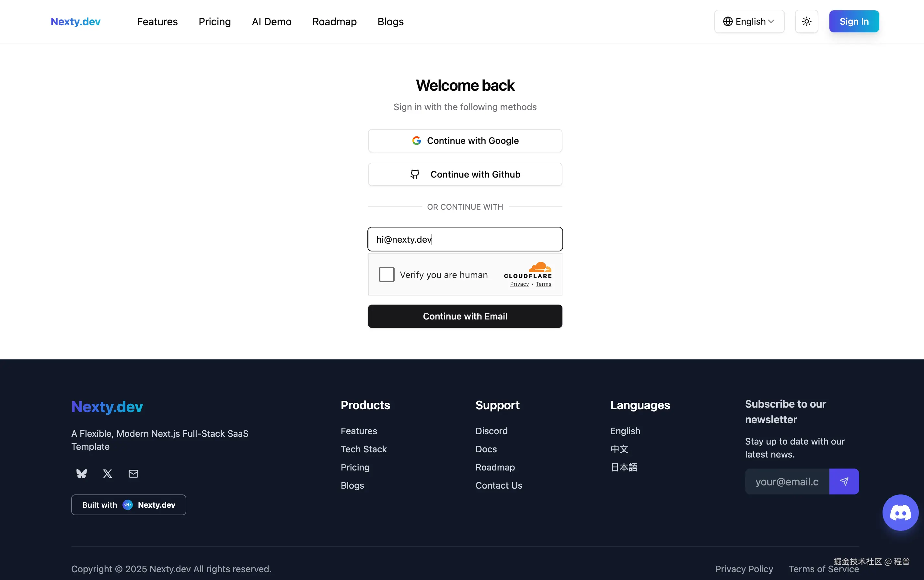Open Tech Stack footer link
The width and height of the screenshot is (924, 580).
point(363,449)
